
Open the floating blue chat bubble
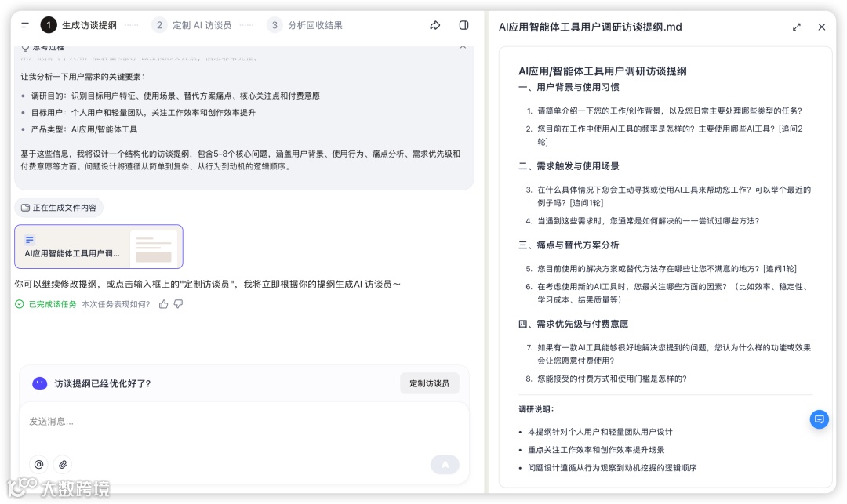click(819, 419)
